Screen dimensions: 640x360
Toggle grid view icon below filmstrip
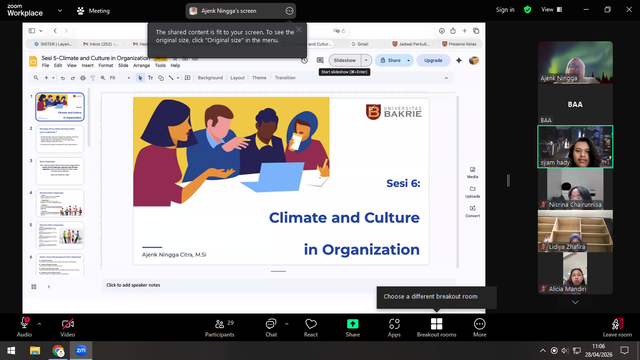pos(34,287)
